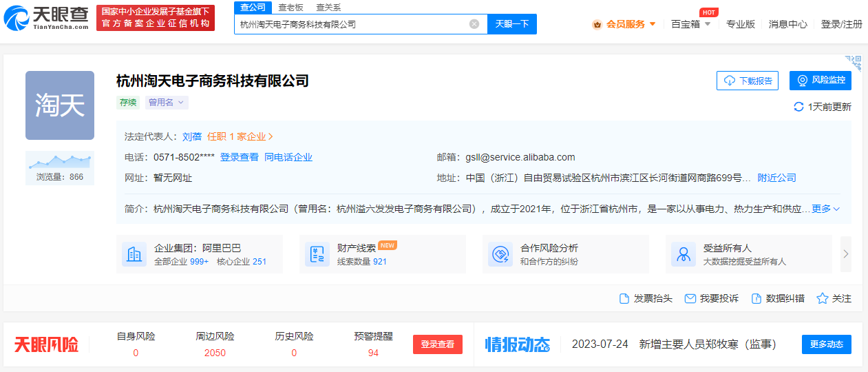Click the 历史风险 count 0
The image size is (868, 372).
294,353
